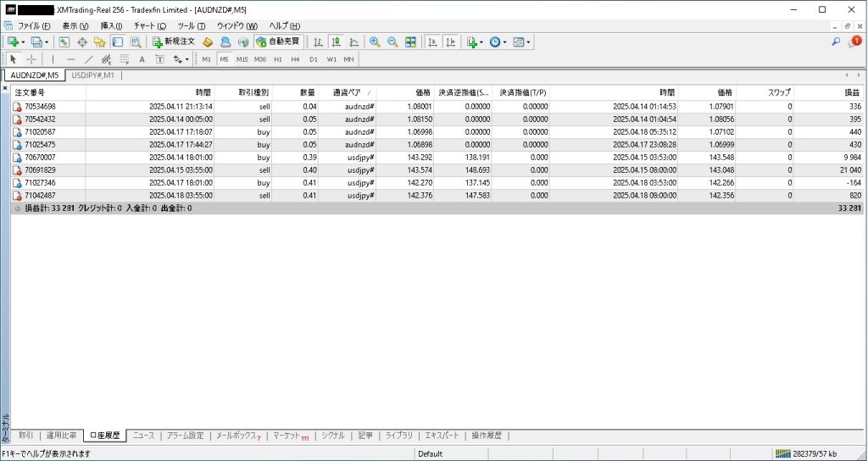
Task: Toggle the 自動売買 auto trading button
Action: (278, 42)
